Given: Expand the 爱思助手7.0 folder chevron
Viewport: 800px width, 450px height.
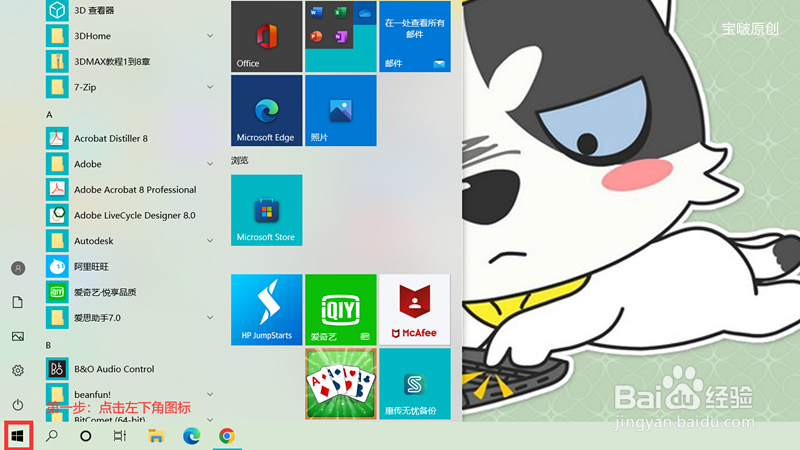Looking at the screenshot, I should [210, 317].
